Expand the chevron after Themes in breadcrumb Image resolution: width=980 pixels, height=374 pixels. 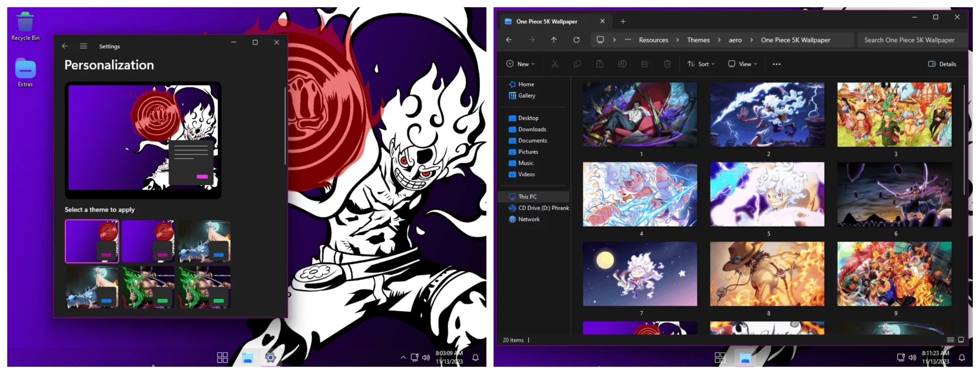[x=719, y=40]
